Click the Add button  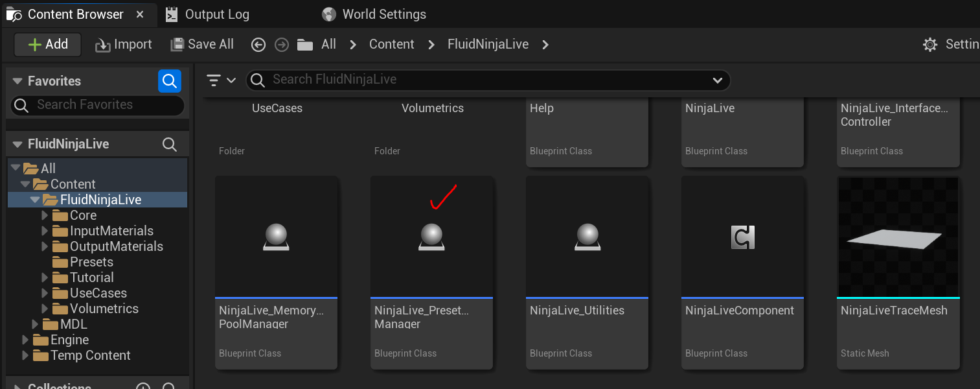[47, 44]
